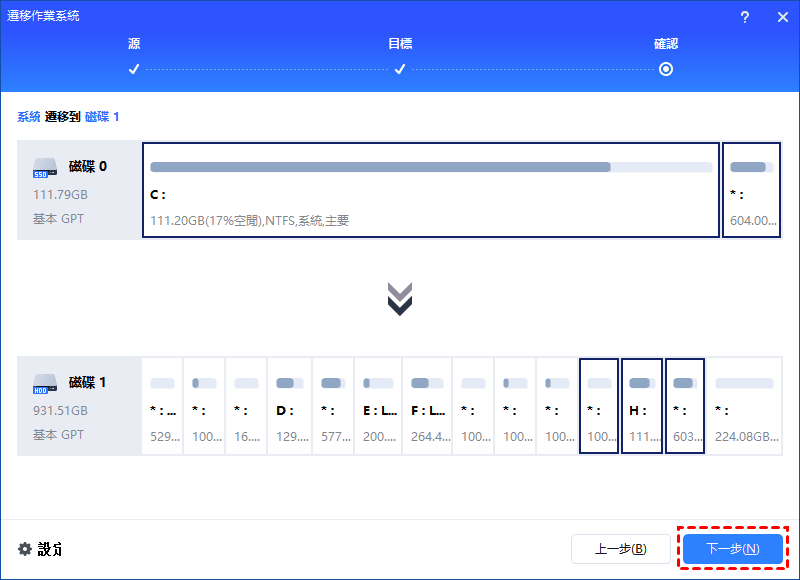This screenshot has width=800, height=580.
Task: Select the 604 MB partition on 磁碟 0
Action: [x=752, y=190]
